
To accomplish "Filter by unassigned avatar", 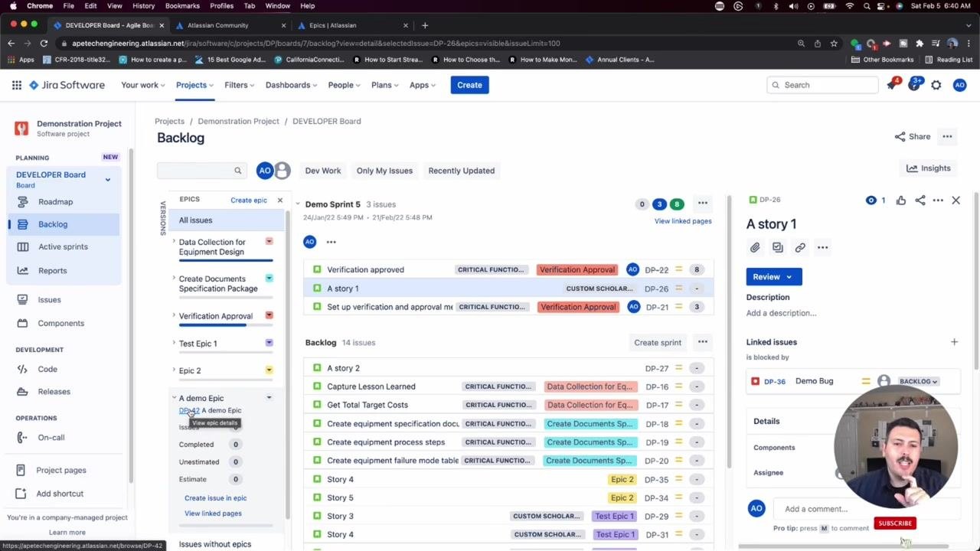I will coord(283,171).
